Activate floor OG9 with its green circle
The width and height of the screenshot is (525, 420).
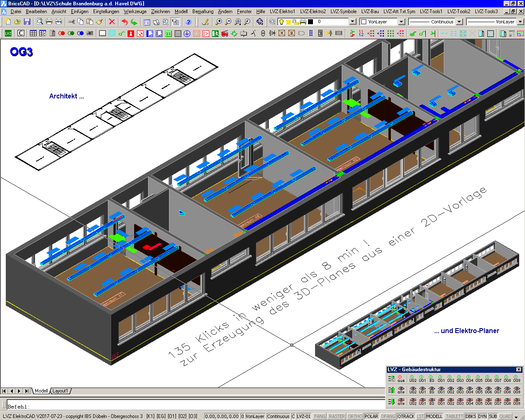[517, 378]
